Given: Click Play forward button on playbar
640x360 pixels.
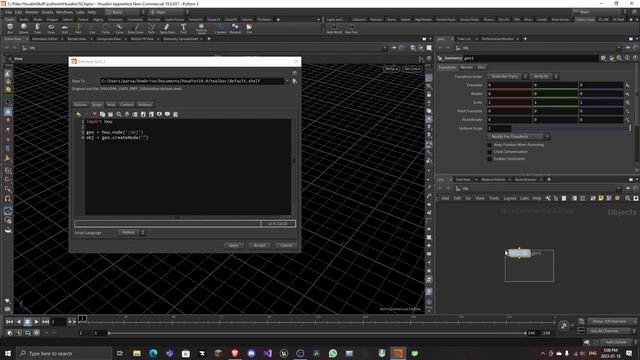Looking at the screenshot, I should click(x=36, y=322).
